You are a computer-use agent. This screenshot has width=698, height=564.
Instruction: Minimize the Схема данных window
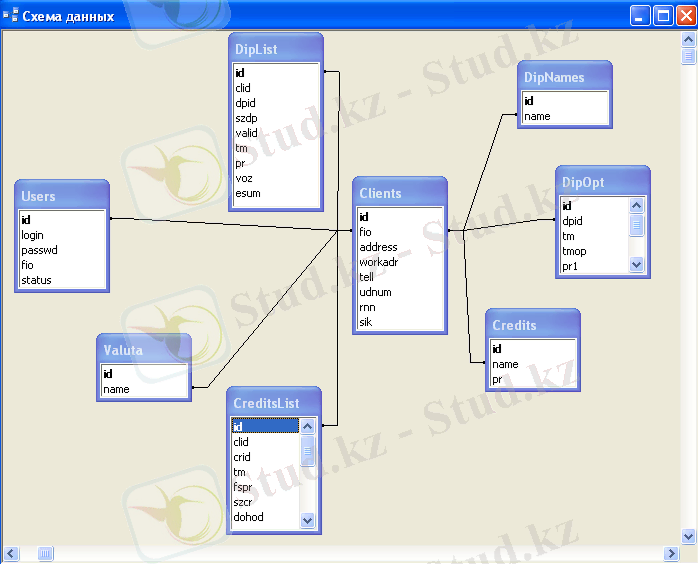(640, 16)
